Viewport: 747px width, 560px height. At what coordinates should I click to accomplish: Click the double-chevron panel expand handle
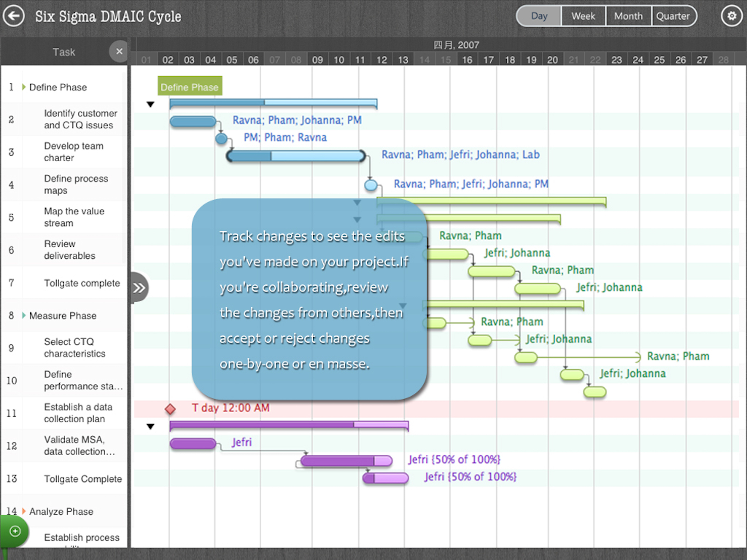(139, 288)
